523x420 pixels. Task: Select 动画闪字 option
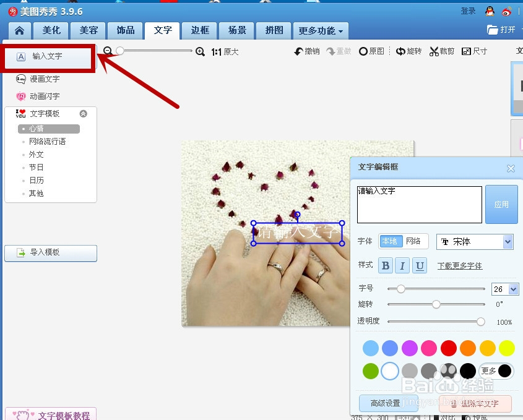click(x=38, y=96)
